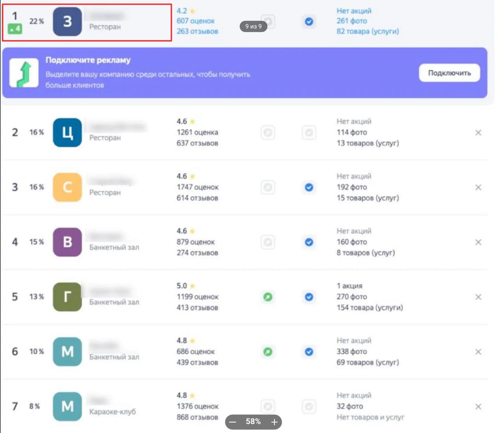Click the green arrow advertising banner icon
The height and width of the screenshot is (433, 504).
[x=24, y=72]
